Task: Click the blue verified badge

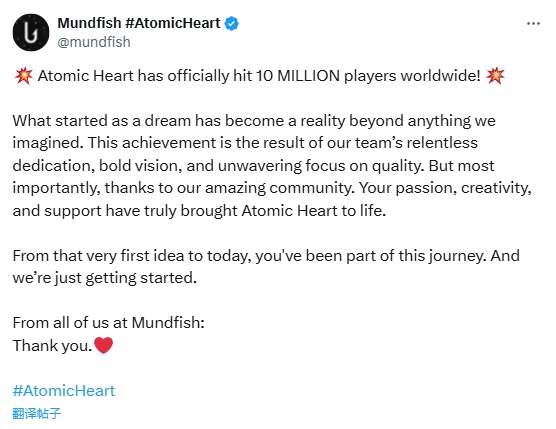Action: (x=232, y=23)
